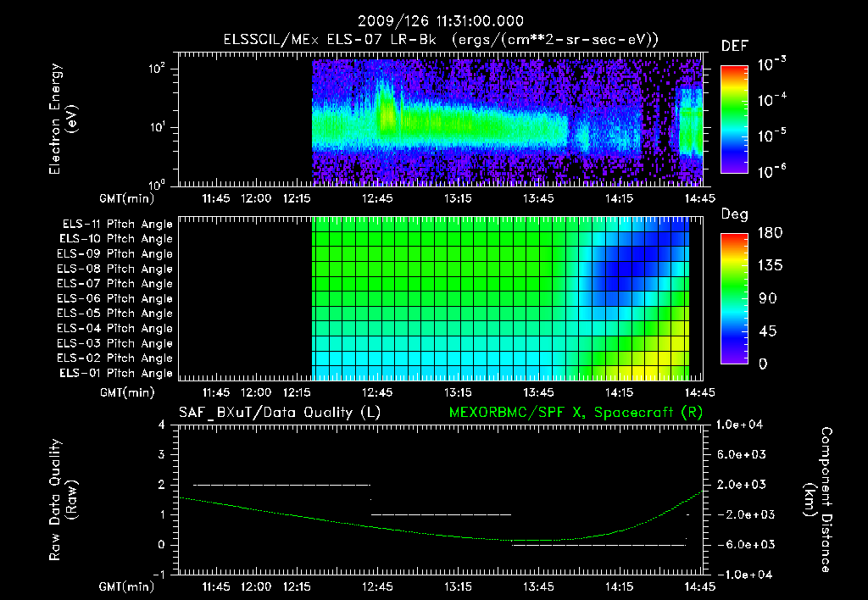Select the ELS-02 Pitch Angle row label
This screenshot has height=600, width=868.
pos(114,358)
